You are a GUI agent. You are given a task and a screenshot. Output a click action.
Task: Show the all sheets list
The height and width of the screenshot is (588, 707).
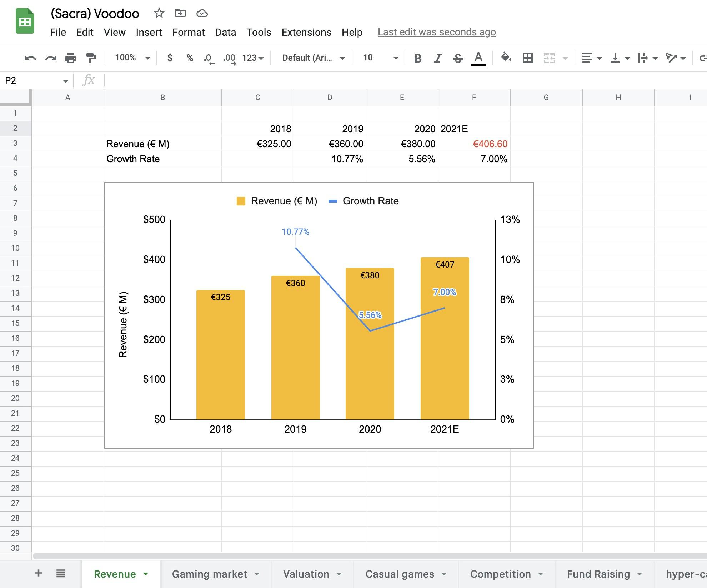tap(61, 573)
